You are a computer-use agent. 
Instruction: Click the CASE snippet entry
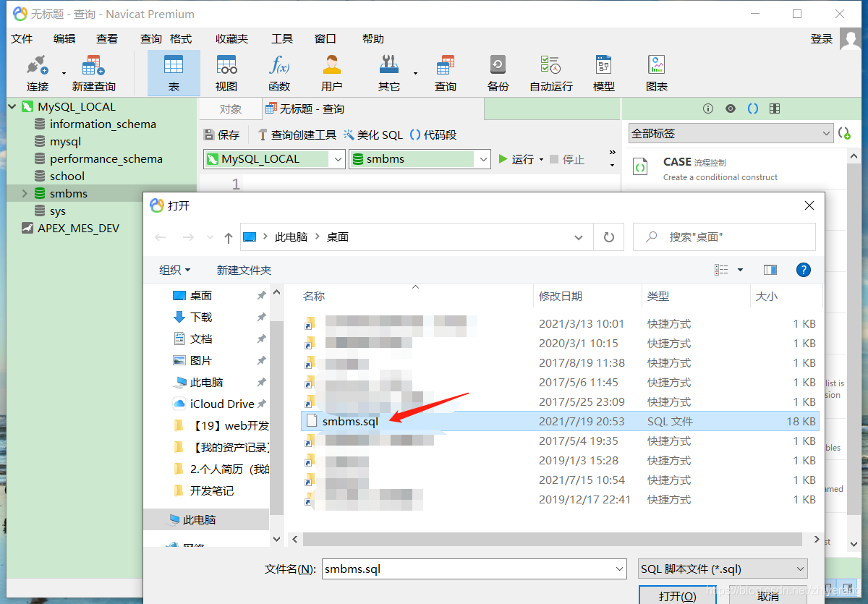[x=734, y=169]
